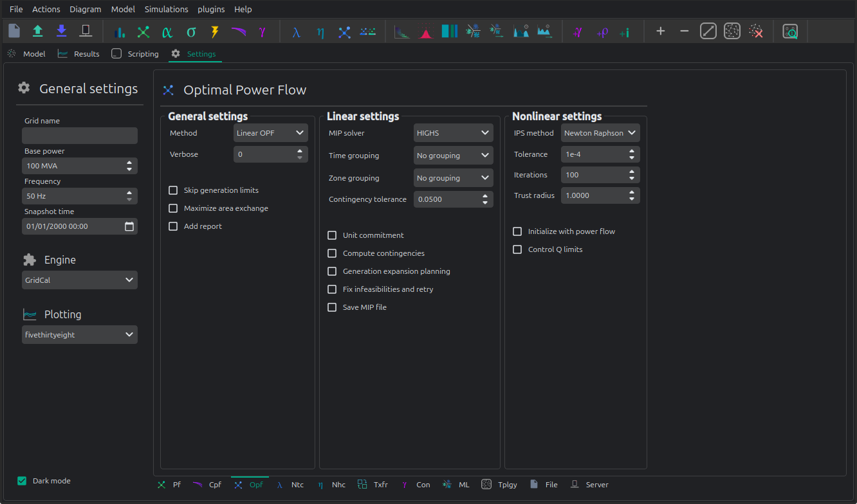Open a grid file with the upload icon
Image resolution: width=857 pixels, height=504 pixels.
[37, 30]
